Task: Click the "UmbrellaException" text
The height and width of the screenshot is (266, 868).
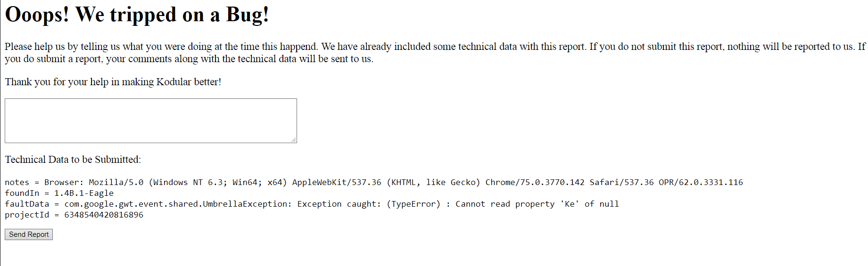Action: click(245, 204)
